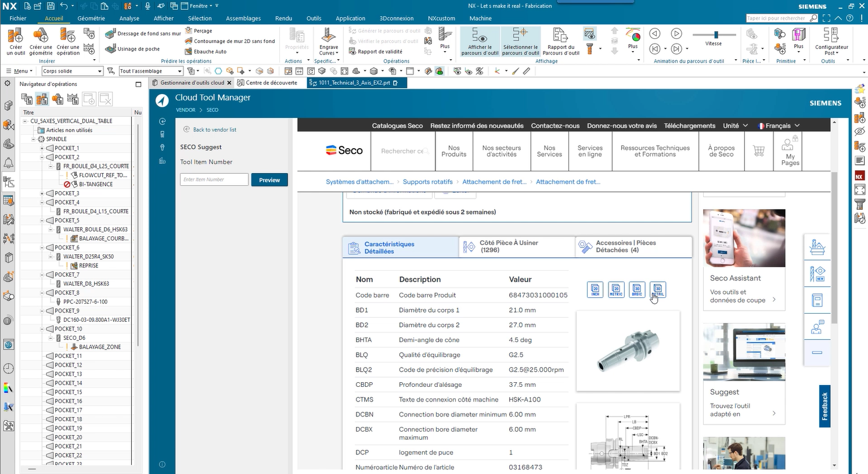Switch navigator to machining method view
The width and height of the screenshot is (868, 474).
[x=73, y=99]
